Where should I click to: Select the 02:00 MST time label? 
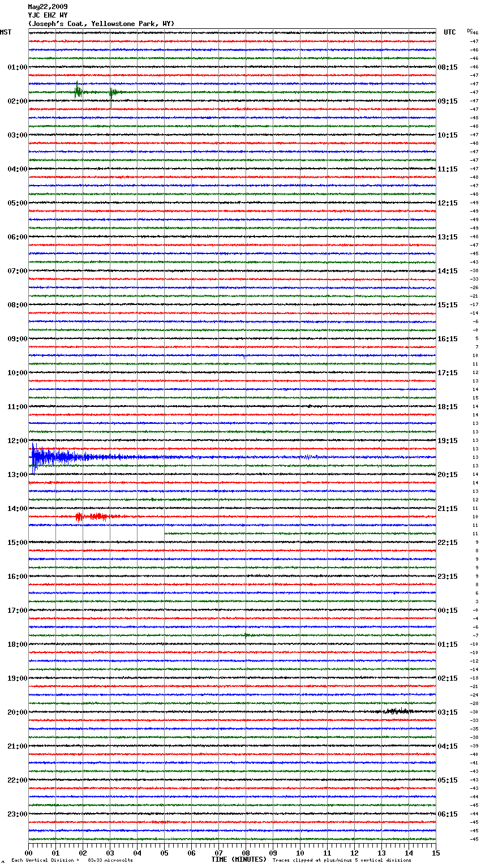[x=18, y=101]
